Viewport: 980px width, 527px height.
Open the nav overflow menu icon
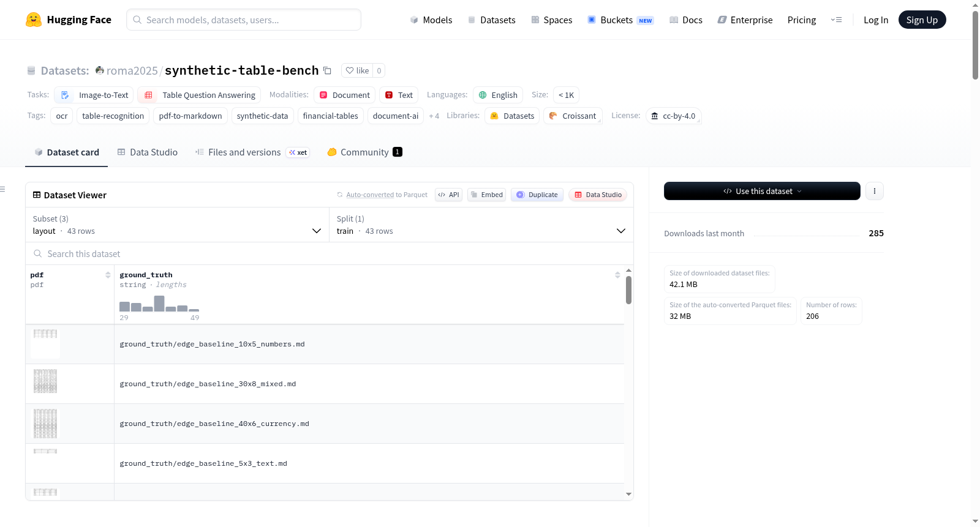[x=836, y=20]
